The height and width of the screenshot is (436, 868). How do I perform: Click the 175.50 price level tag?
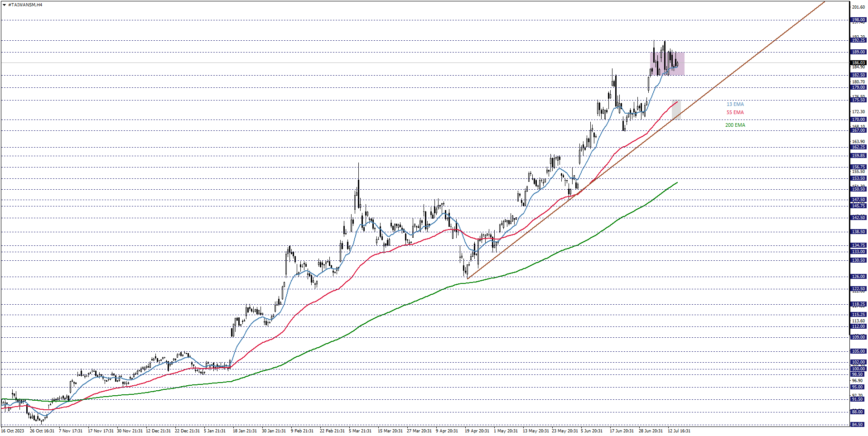tap(858, 100)
